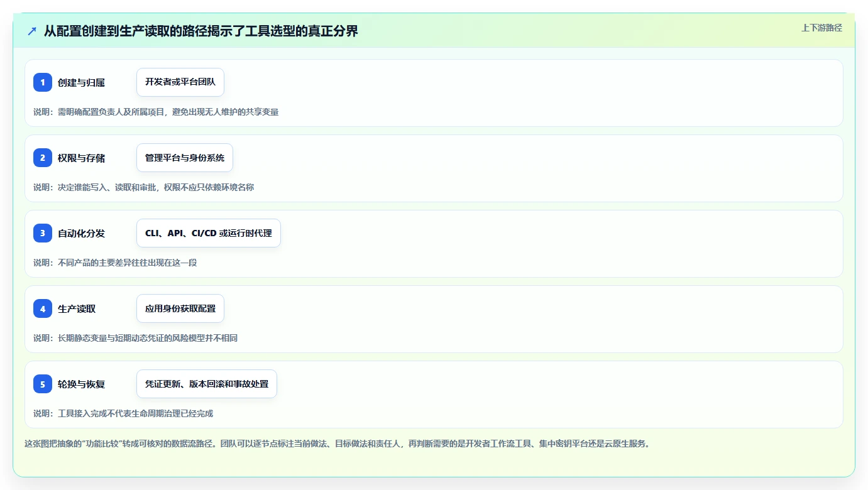Click the 应用身份获取配置 chip

(x=180, y=308)
